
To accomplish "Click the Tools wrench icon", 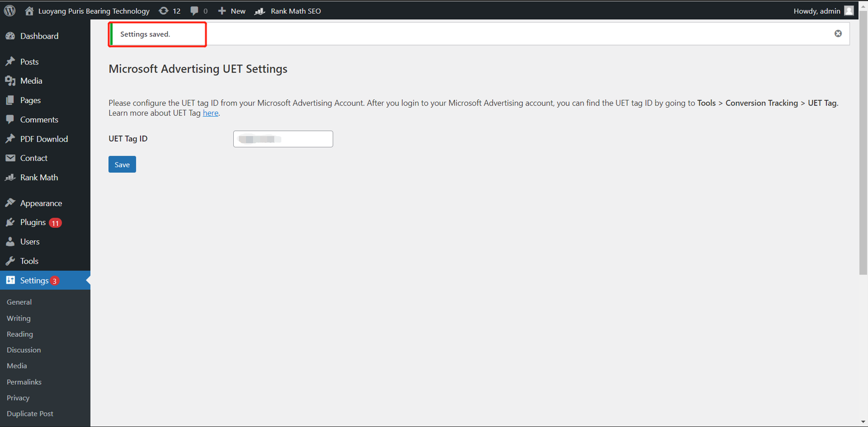I will click(x=10, y=261).
